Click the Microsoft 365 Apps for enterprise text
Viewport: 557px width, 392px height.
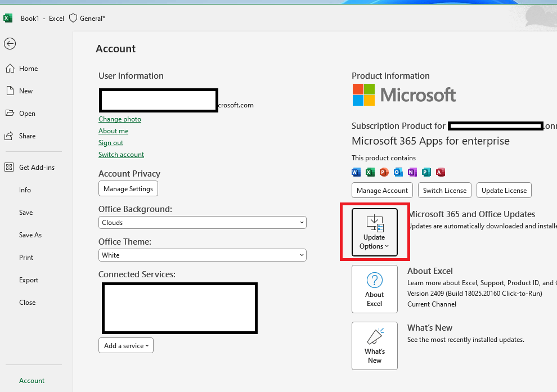[x=430, y=141]
